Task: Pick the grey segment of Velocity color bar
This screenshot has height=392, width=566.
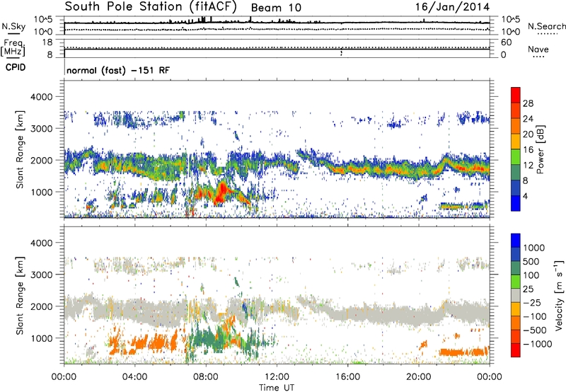Action: coord(516,296)
